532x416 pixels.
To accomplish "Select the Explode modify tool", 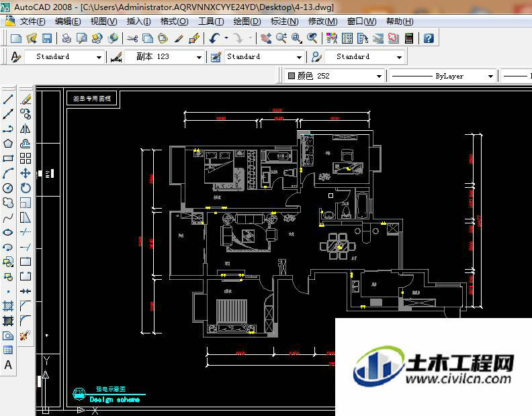I will point(26,335).
